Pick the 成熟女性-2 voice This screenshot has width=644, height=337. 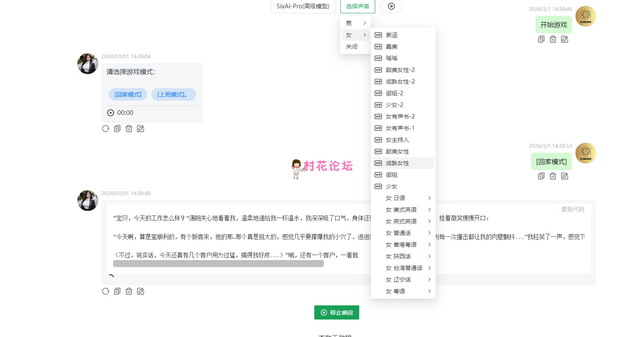click(x=403, y=82)
